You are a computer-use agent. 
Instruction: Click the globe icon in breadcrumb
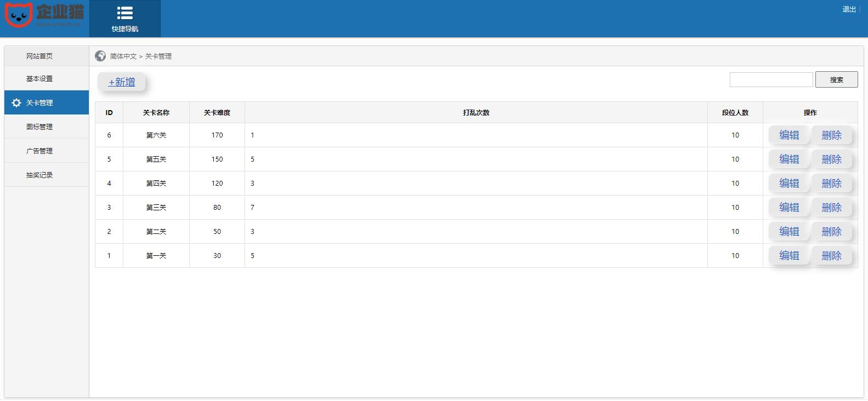[100, 56]
